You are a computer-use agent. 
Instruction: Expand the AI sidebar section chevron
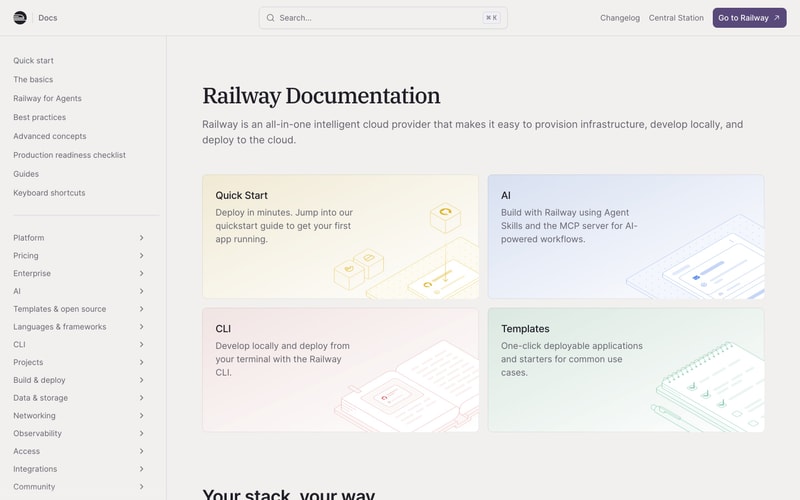click(141, 291)
